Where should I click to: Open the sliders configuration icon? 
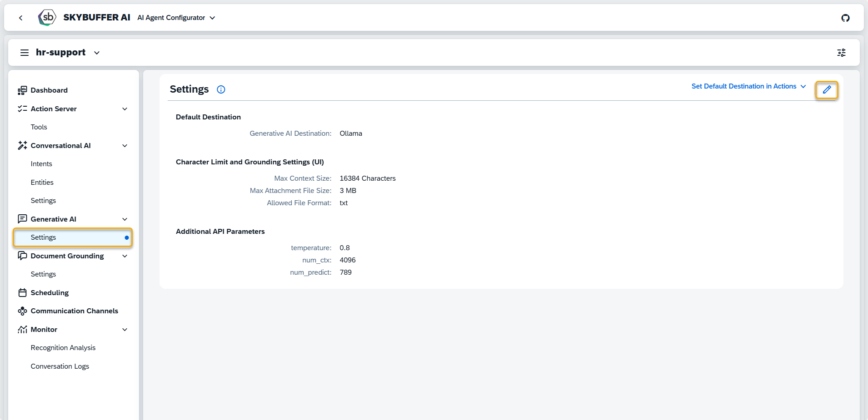pyautogui.click(x=841, y=53)
